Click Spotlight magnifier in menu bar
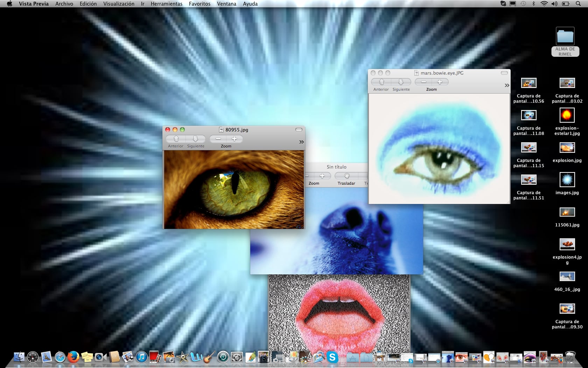 pyautogui.click(x=578, y=4)
